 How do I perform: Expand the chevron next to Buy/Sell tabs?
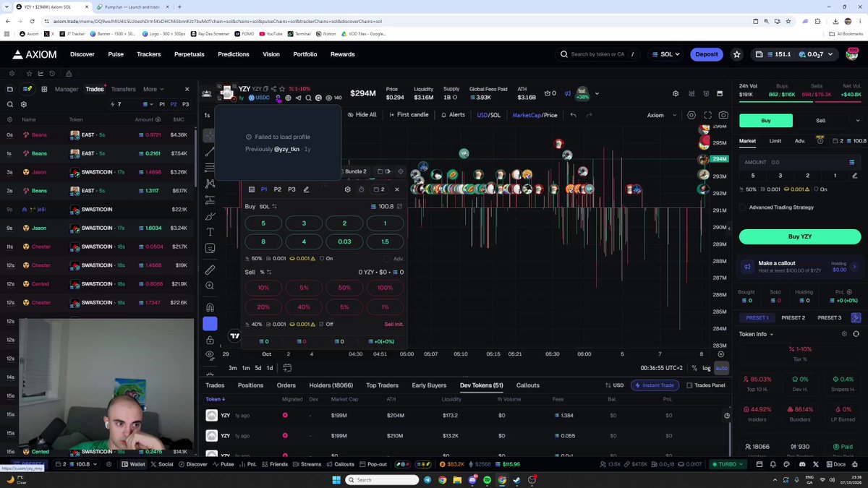[x=858, y=121]
